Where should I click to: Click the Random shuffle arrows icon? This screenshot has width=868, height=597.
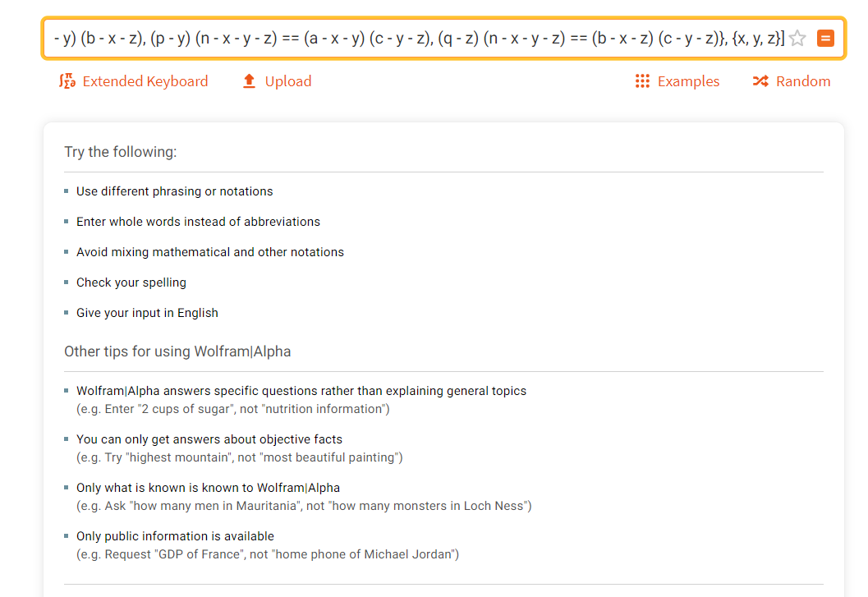760,81
